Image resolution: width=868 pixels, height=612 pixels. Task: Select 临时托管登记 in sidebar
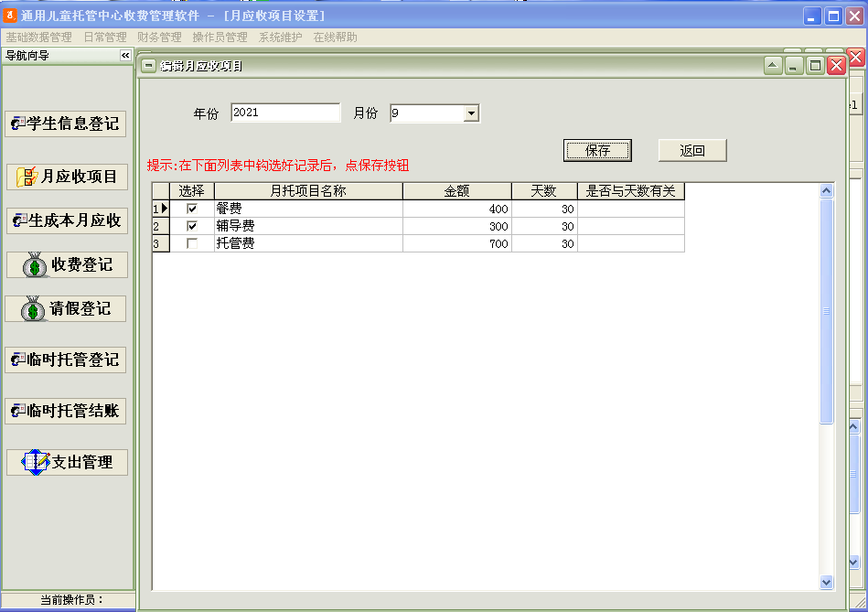65,360
